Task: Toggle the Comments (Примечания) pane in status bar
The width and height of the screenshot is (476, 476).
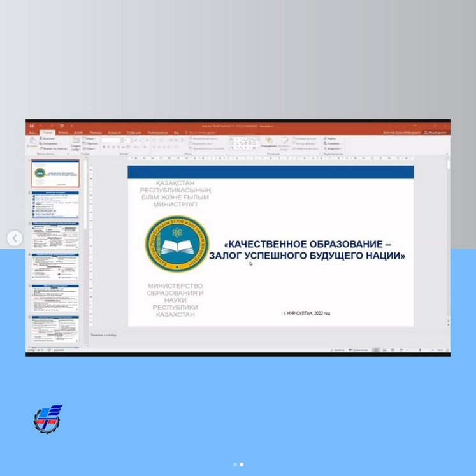Action: click(x=357, y=350)
